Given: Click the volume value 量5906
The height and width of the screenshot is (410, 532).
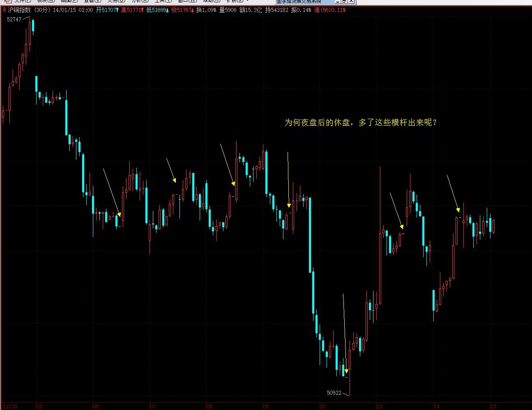Looking at the screenshot, I should point(228,10).
